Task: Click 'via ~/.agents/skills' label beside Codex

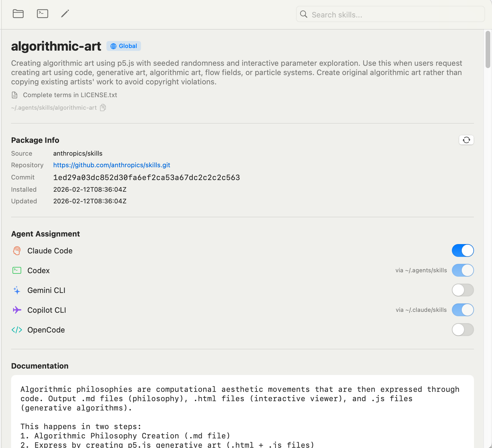Action: [x=421, y=271]
